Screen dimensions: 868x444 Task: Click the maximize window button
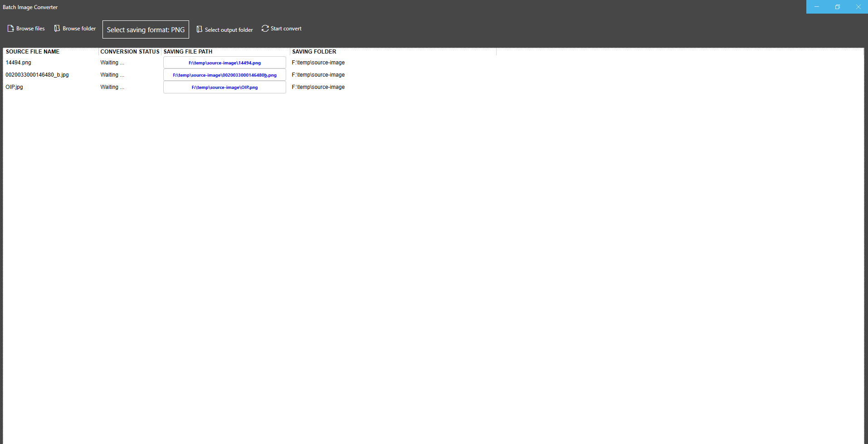(x=837, y=7)
